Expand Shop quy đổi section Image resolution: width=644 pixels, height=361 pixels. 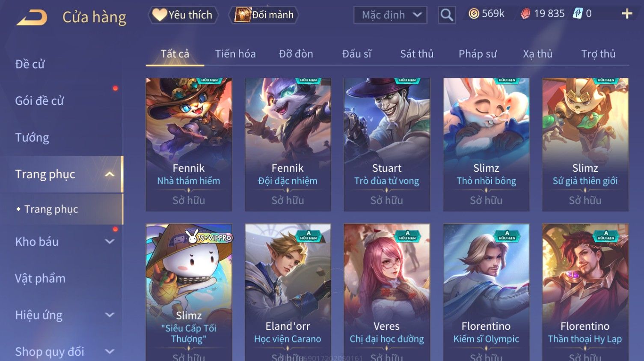110,352
